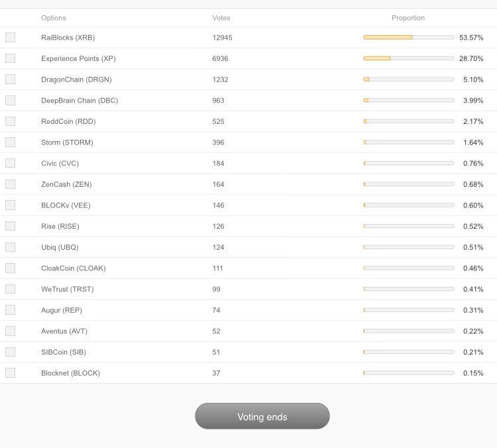The height and width of the screenshot is (448, 497).
Task: Check the Augur (REP) checkbox
Action: click(x=10, y=310)
